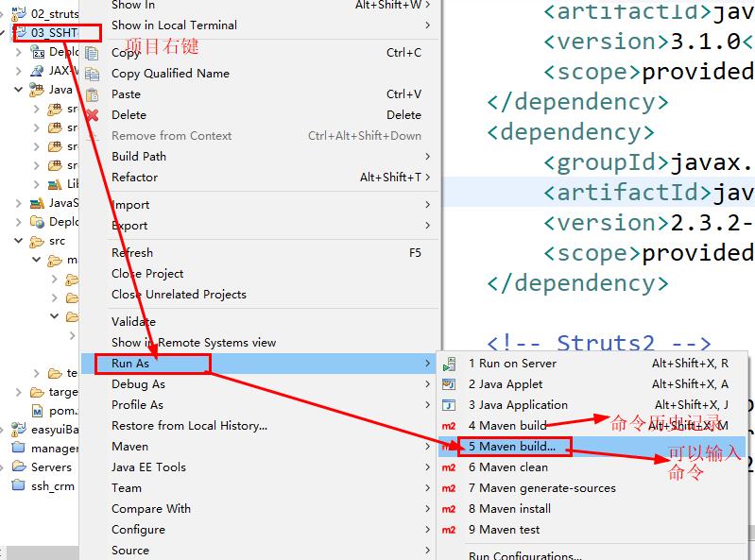This screenshot has width=755, height=560.
Task: Click m2 icon beside Maven test
Action: 449,530
